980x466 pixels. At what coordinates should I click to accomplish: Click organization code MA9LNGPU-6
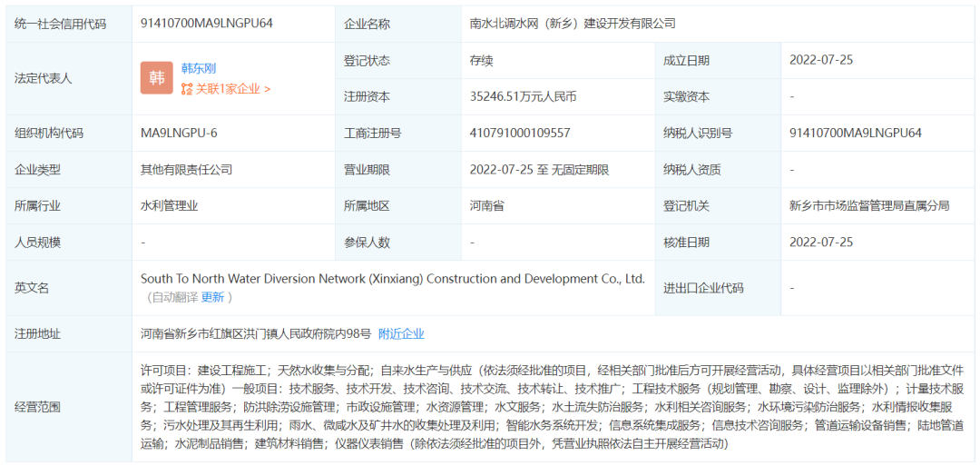click(x=179, y=133)
